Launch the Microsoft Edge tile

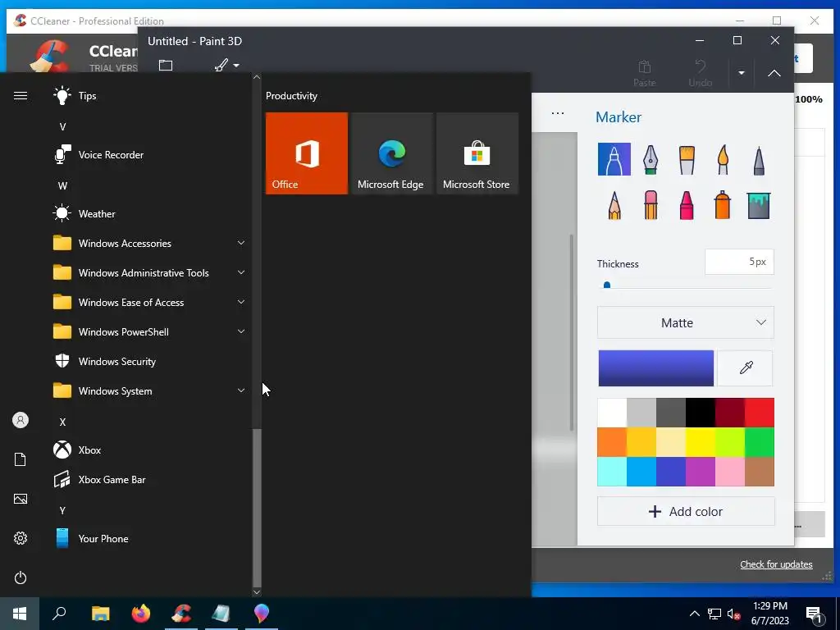point(391,153)
